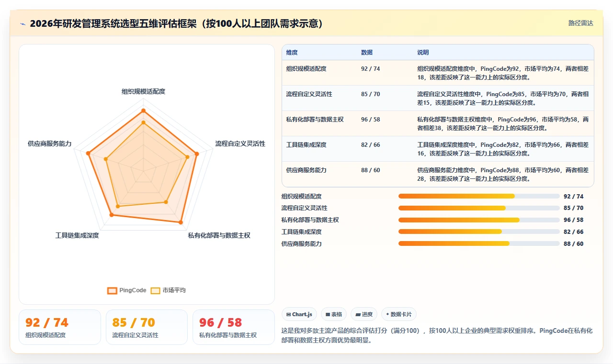Click the 供应商服务能力 progress bar

pos(479,244)
